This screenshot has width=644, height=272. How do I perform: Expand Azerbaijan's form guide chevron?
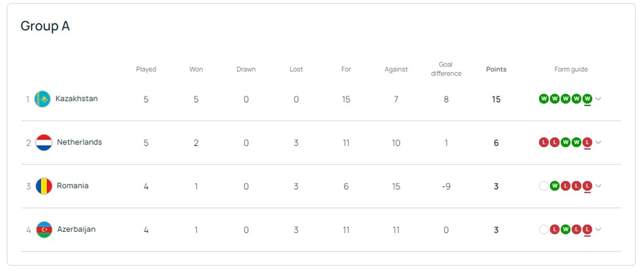point(598,230)
